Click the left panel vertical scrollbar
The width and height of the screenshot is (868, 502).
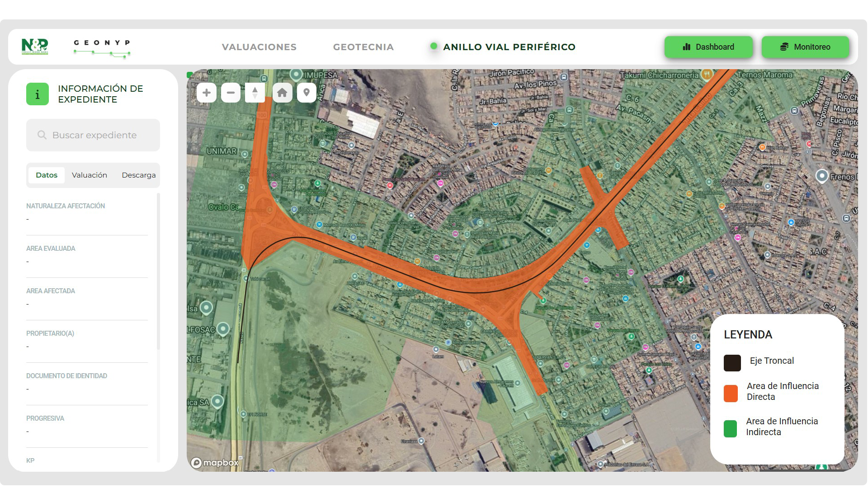coord(158,271)
